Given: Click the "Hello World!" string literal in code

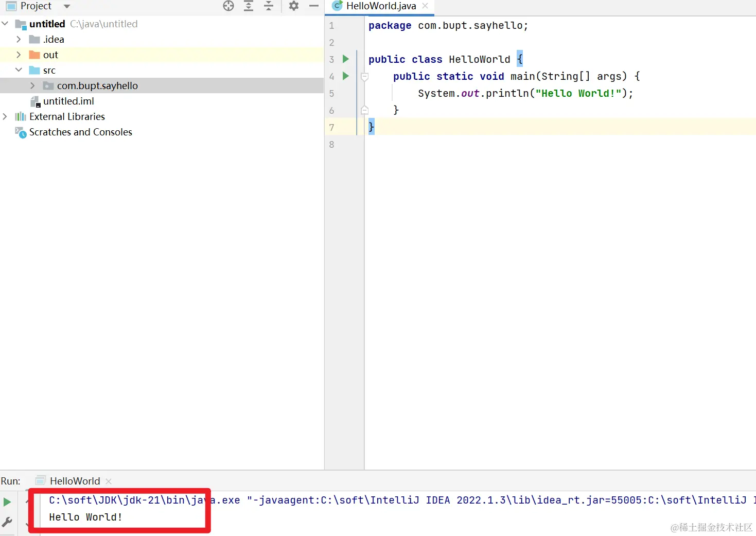Looking at the screenshot, I should (x=578, y=94).
